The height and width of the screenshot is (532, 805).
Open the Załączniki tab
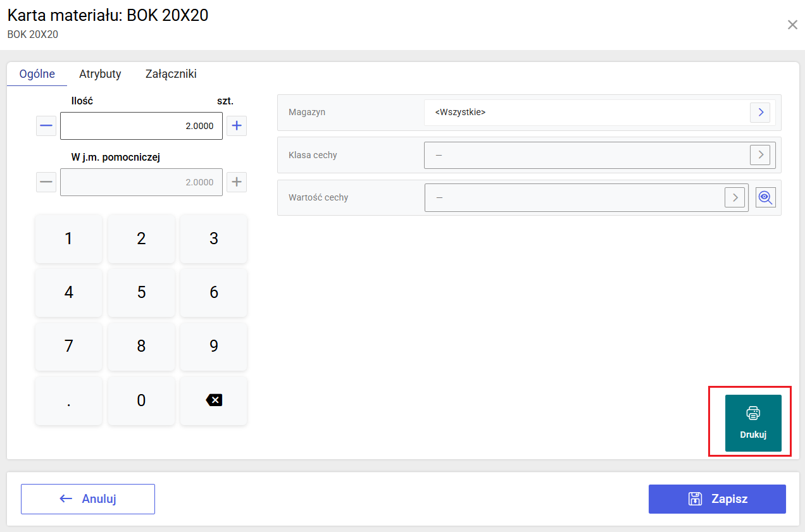tap(171, 74)
